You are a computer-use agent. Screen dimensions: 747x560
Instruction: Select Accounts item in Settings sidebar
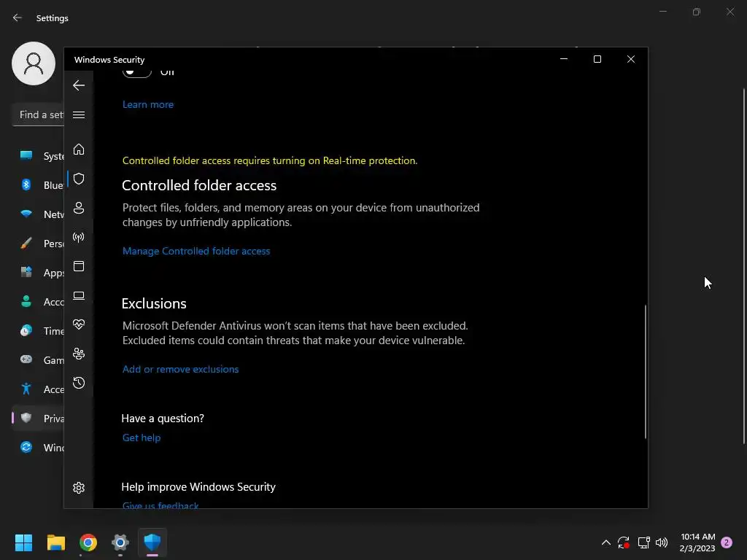point(38,301)
